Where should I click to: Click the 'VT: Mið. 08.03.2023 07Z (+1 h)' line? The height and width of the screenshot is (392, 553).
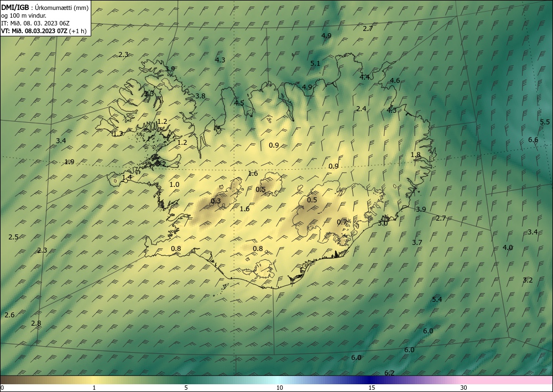click(x=44, y=31)
